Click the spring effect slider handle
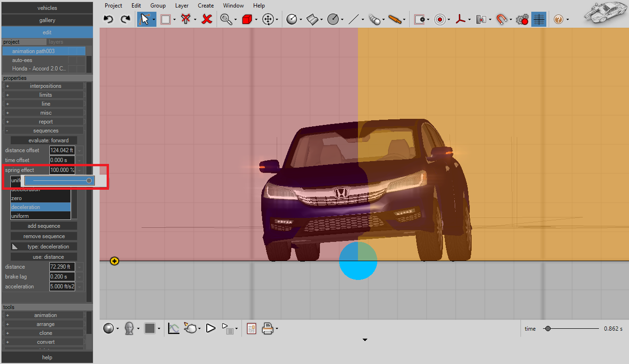The width and height of the screenshot is (629, 364). [x=89, y=180]
